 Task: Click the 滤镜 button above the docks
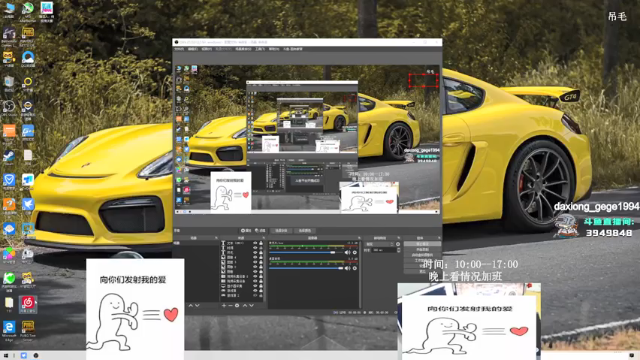[260, 231]
